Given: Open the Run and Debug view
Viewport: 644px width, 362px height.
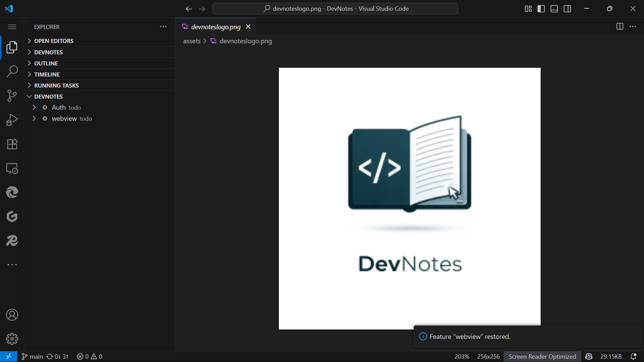Looking at the screenshot, I should (x=12, y=120).
